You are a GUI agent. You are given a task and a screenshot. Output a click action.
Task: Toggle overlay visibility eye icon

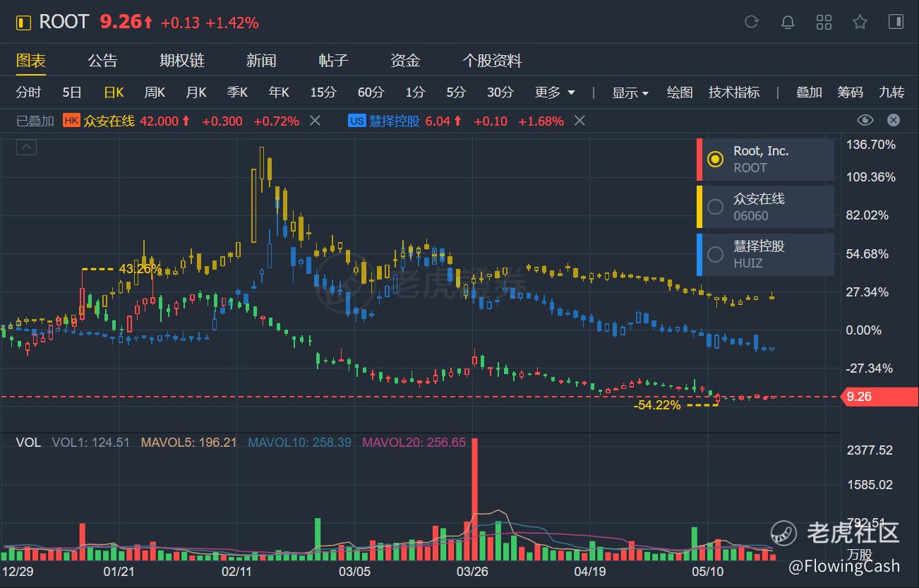tap(865, 120)
